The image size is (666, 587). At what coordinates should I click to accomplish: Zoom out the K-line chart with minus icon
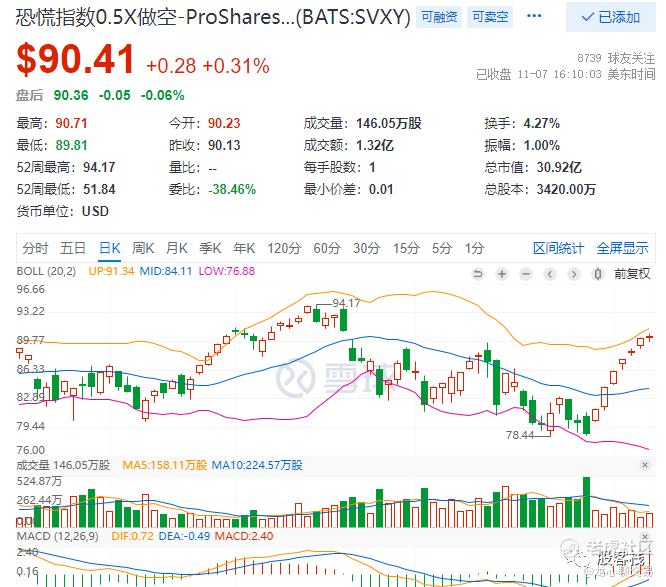526,274
